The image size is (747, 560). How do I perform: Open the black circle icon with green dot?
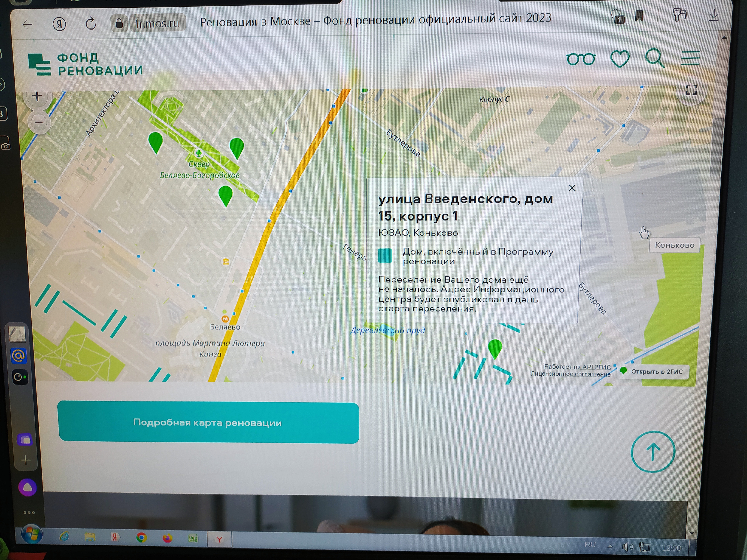click(20, 377)
